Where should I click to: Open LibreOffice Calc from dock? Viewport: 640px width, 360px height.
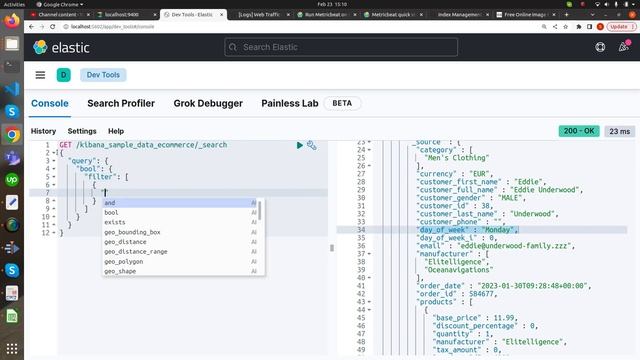coord(12,316)
